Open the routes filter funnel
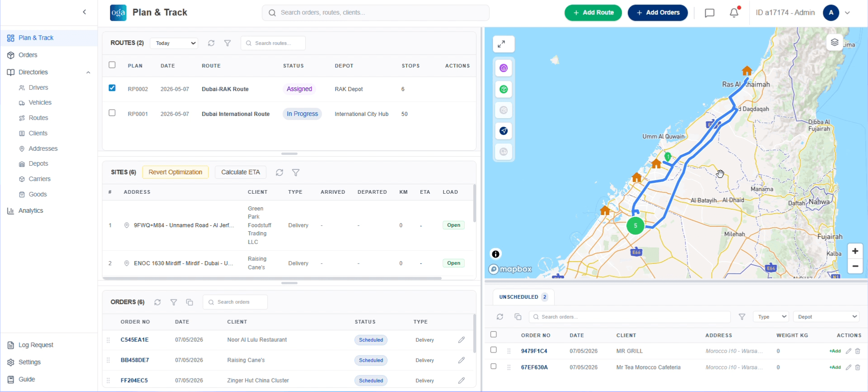Screen dimensions: 868x392 pos(228,43)
